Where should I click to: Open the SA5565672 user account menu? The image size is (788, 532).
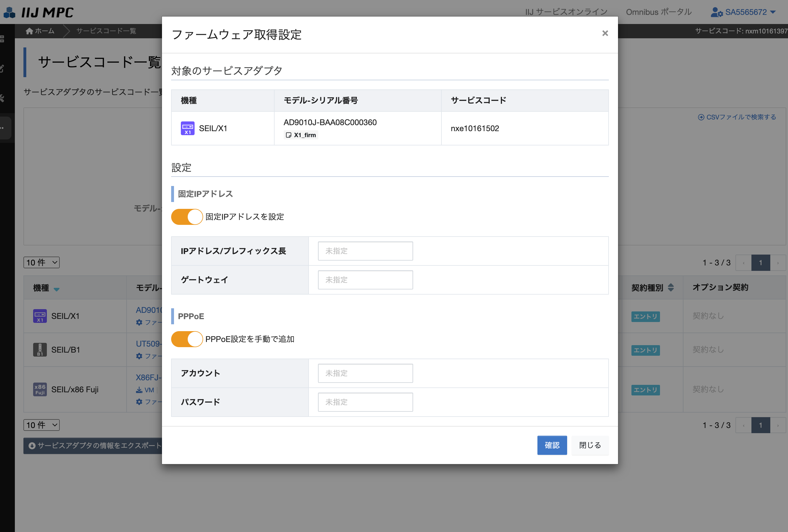click(743, 12)
